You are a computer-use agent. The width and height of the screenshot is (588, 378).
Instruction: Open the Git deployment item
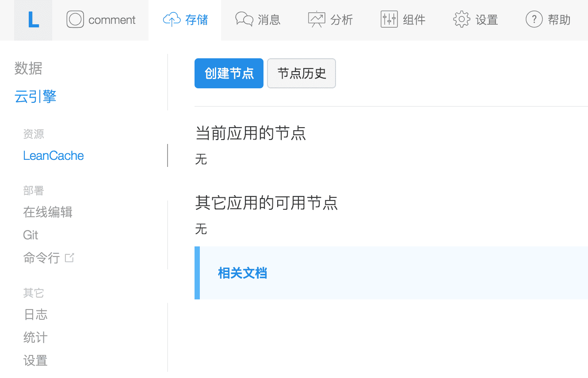[x=31, y=235]
